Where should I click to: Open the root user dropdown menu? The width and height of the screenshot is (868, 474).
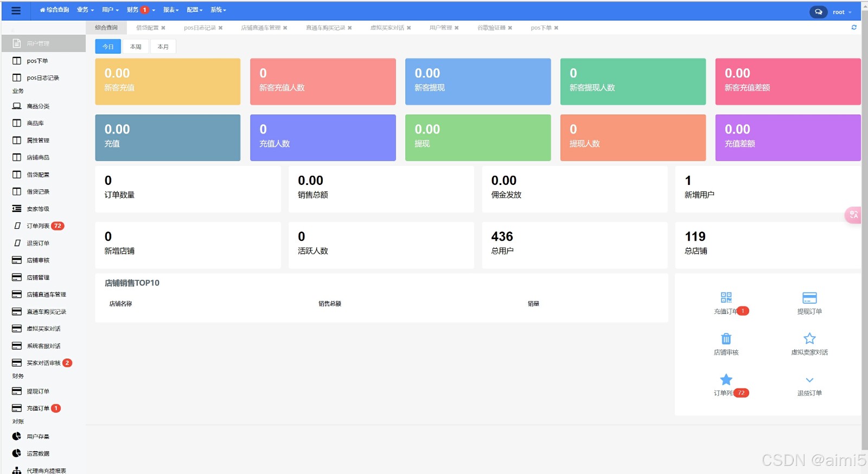[x=841, y=12]
